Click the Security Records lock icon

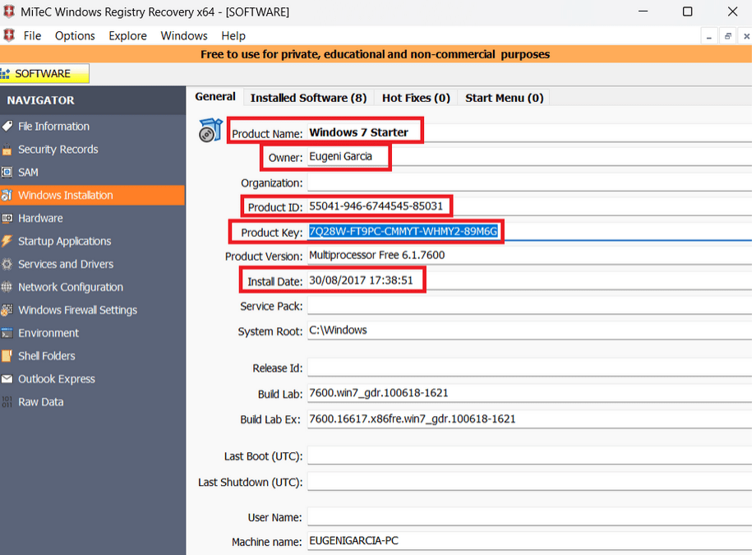click(x=7, y=150)
